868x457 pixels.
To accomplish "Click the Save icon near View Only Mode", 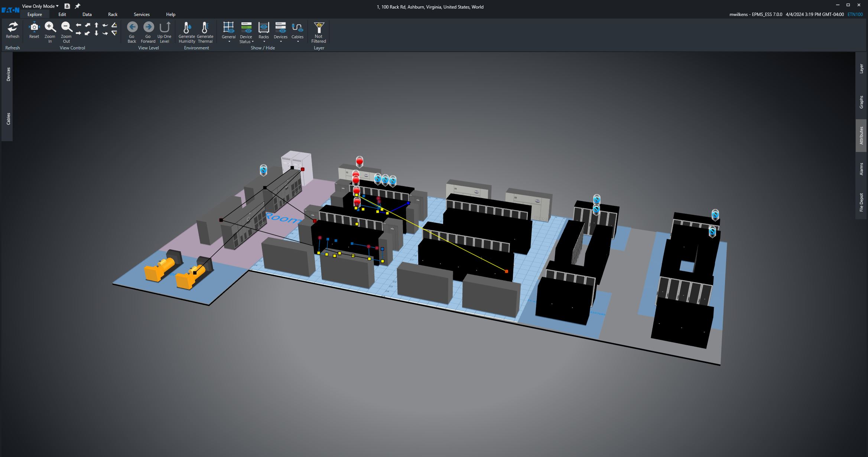I will click(x=67, y=6).
